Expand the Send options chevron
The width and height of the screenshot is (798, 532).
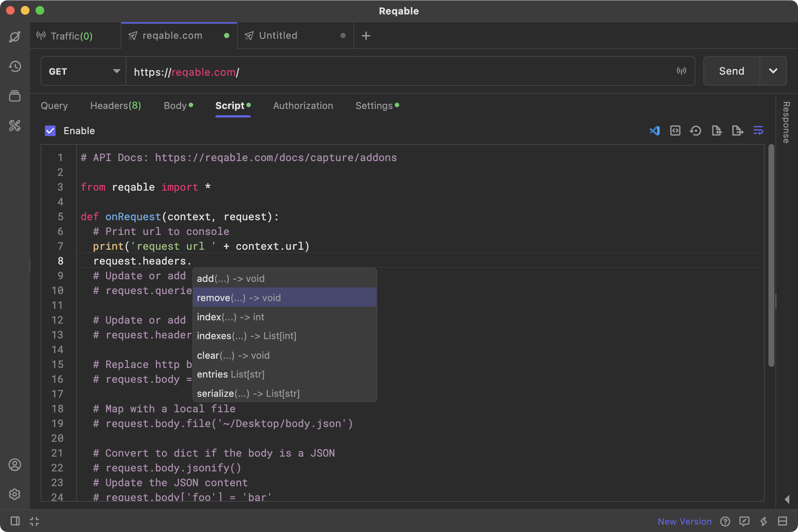coord(773,71)
